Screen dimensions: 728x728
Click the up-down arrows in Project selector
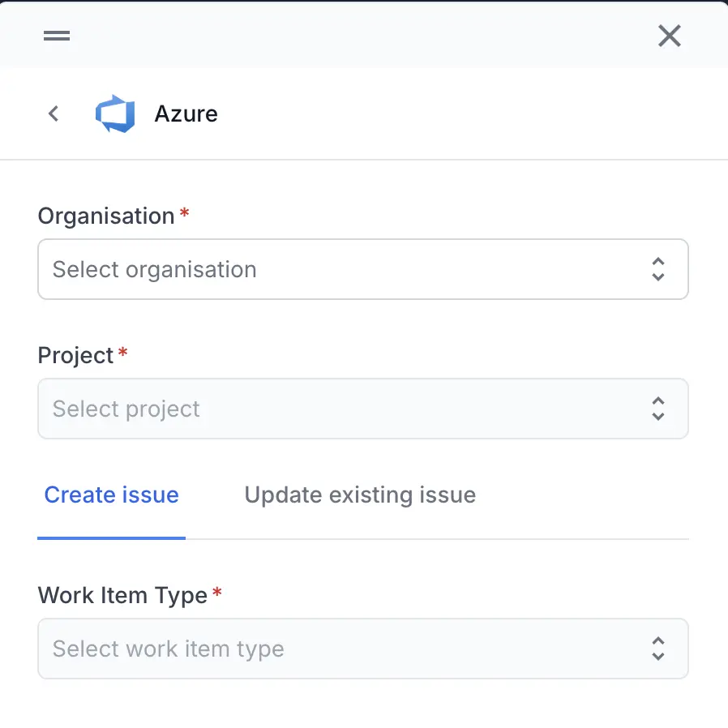point(657,409)
